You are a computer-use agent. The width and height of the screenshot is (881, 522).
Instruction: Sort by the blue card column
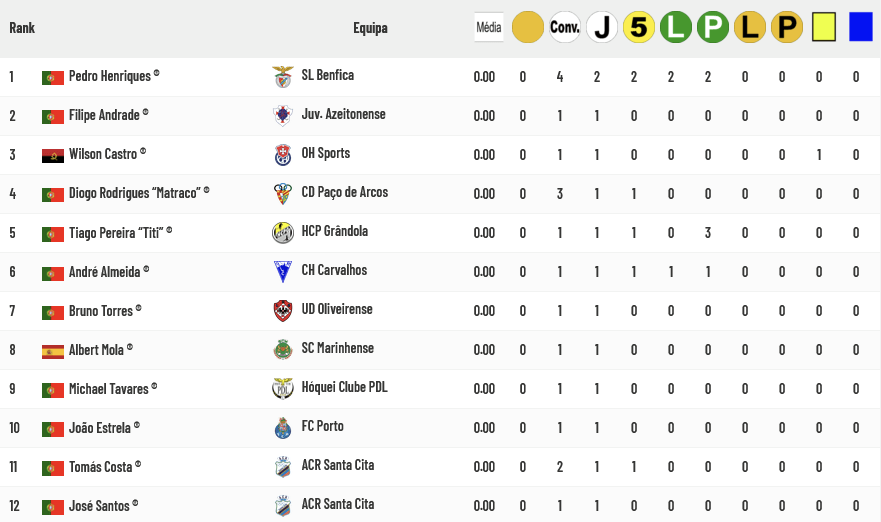pyautogui.click(x=861, y=27)
